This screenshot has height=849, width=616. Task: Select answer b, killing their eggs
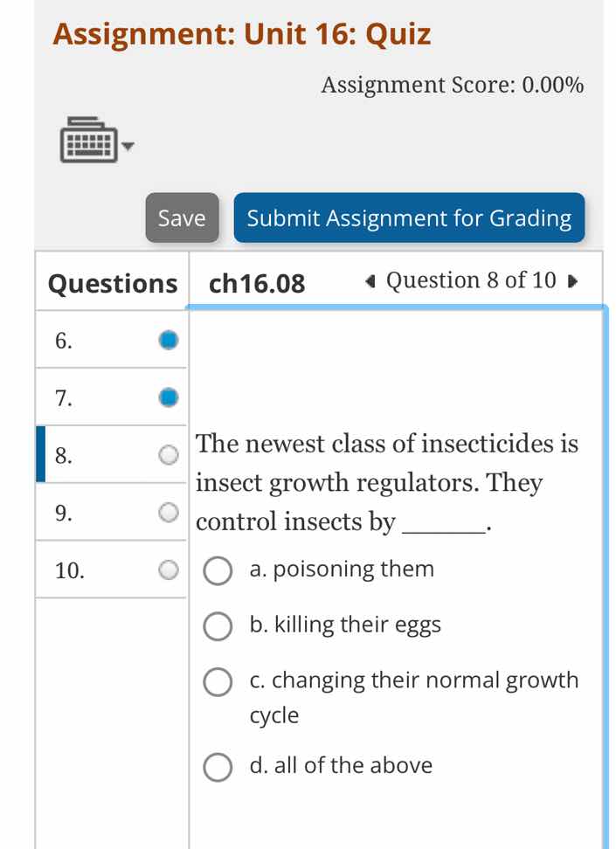click(218, 627)
